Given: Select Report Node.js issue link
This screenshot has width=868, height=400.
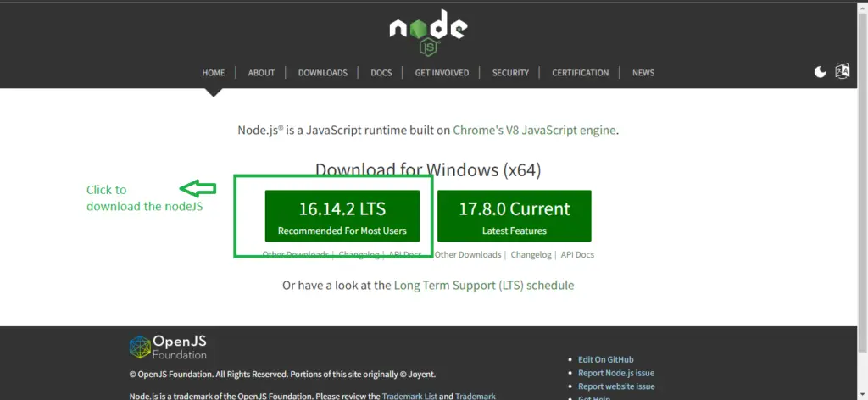Looking at the screenshot, I should (615, 373).
